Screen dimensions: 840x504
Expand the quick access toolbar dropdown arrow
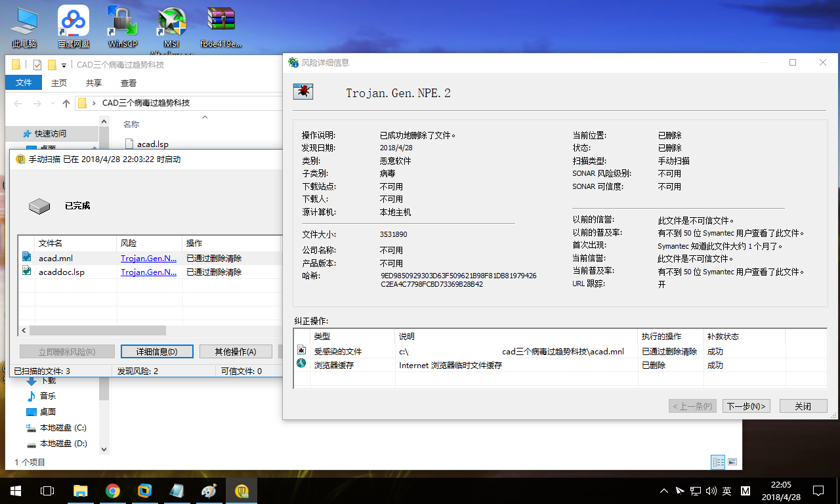(64, 65)
